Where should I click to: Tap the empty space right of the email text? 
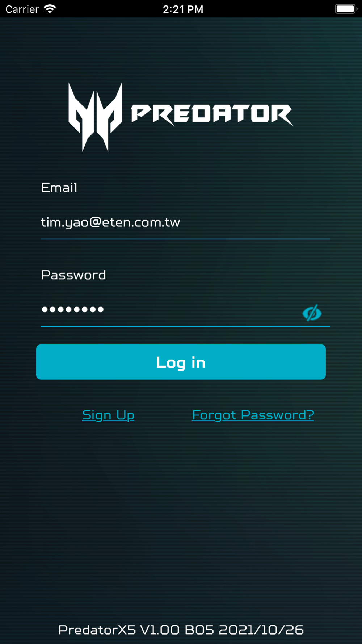point(255,222)
